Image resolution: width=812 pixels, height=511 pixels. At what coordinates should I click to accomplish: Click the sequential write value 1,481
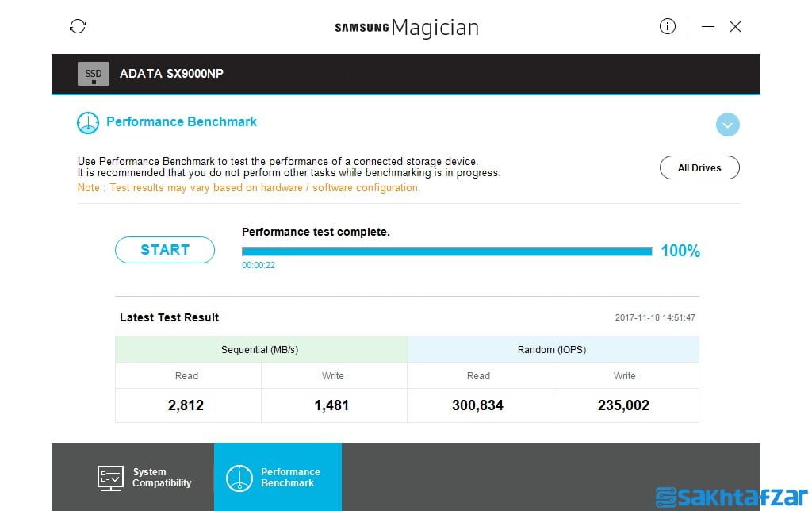pyautogui.click(x=333, y=405)
